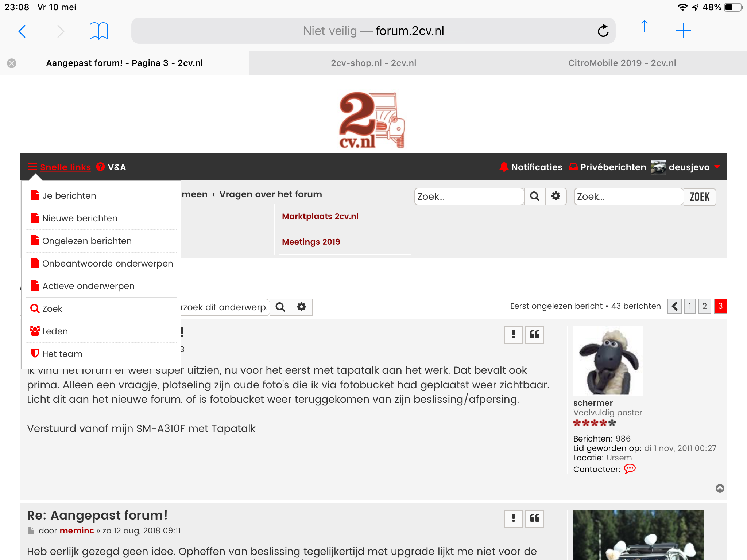Click the deusjevo avatar image

coord(658,167)
